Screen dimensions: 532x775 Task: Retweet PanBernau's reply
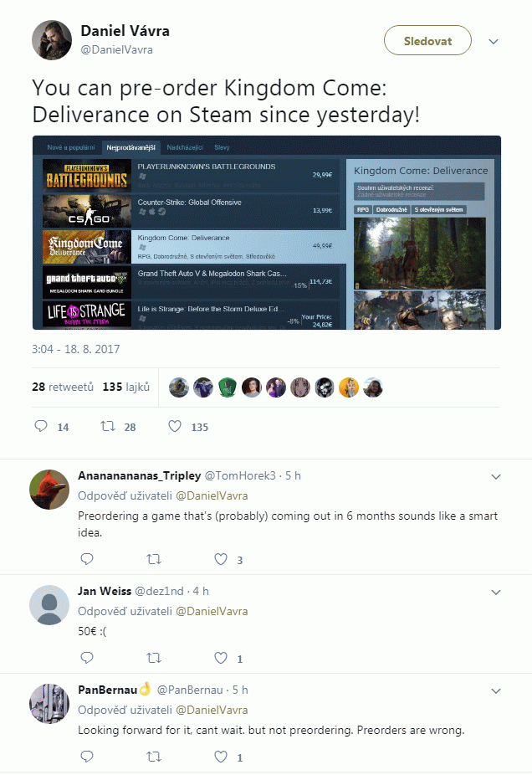[x=154, y=757]
